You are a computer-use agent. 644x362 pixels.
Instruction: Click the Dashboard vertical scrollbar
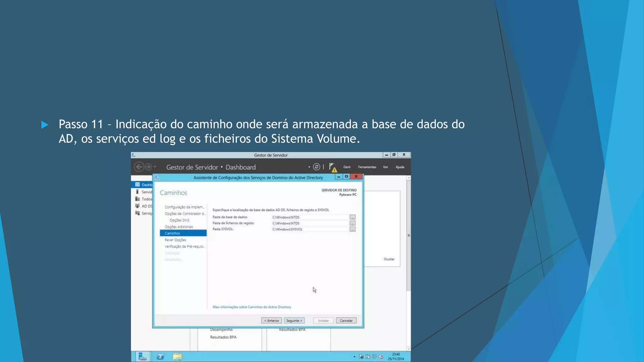tap(408, 236)
